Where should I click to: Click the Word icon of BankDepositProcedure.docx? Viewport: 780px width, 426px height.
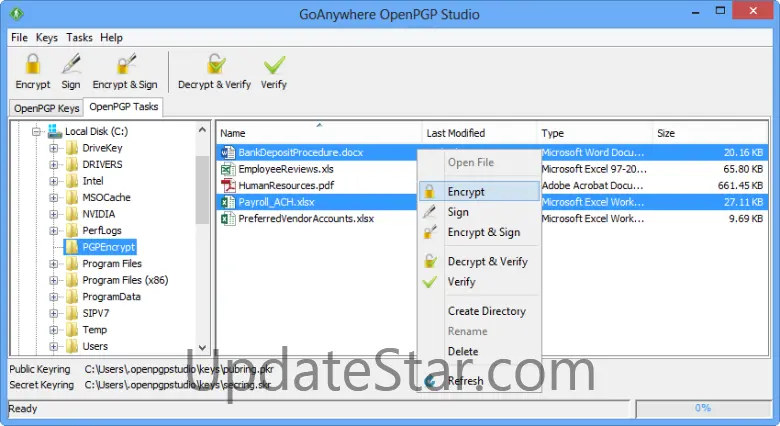pyautogui.click(x=228, y=152)
